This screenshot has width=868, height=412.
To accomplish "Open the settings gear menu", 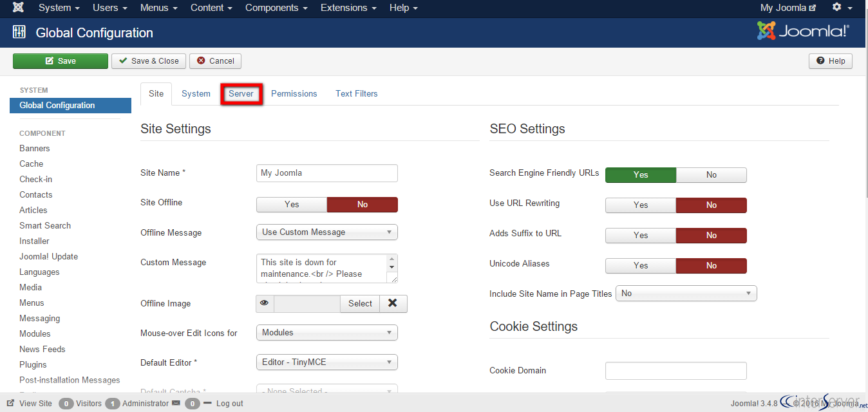I will click(841, 8).
